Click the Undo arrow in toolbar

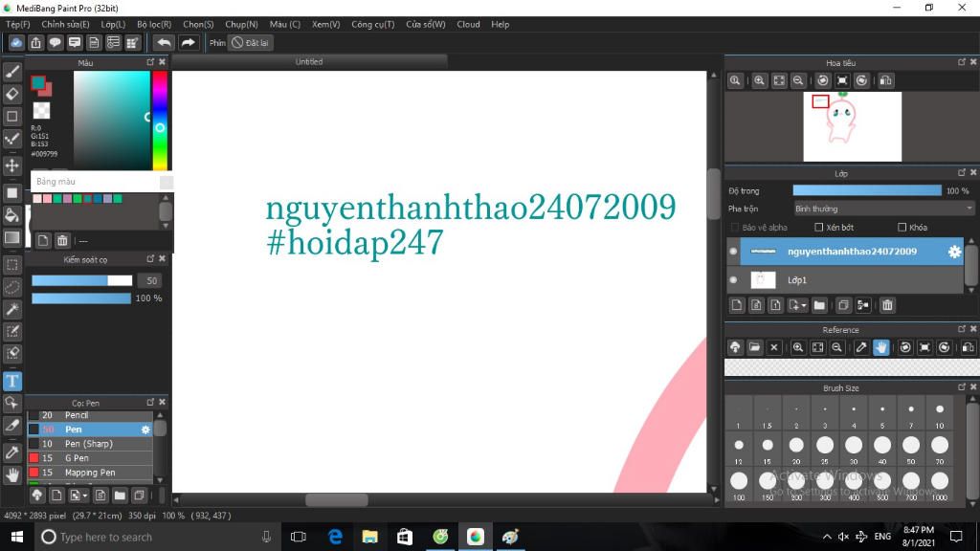pos(164,42)
